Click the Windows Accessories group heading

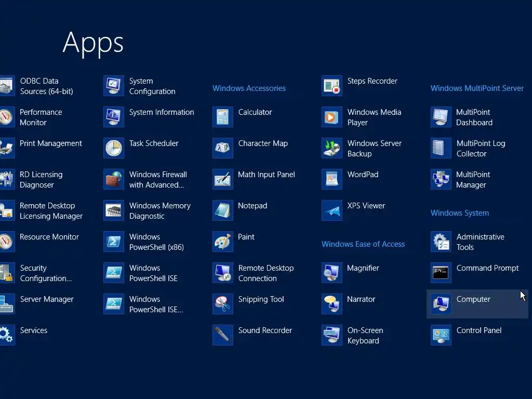coord(249,88)
